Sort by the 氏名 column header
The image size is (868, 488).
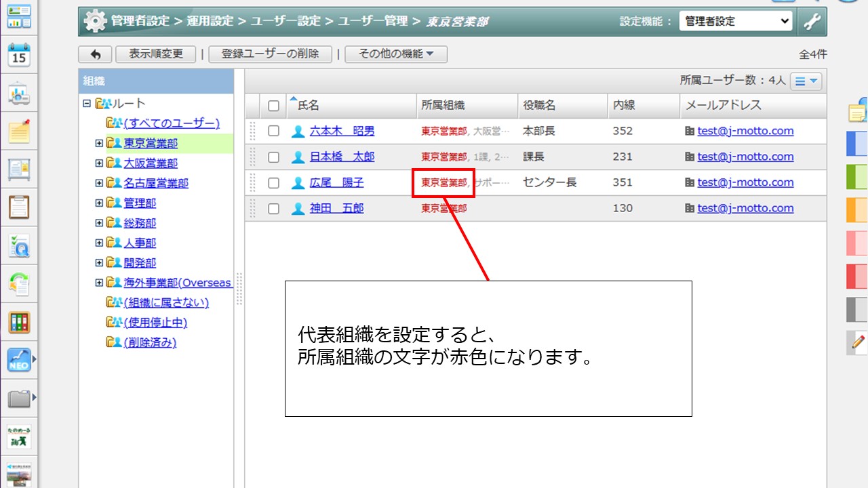coord(309,106)
